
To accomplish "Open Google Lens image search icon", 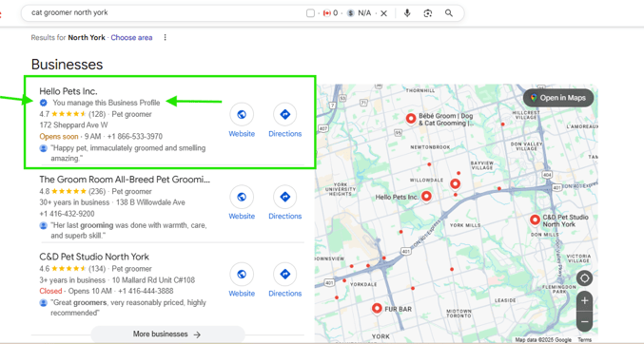I will [x=427, y=13].
